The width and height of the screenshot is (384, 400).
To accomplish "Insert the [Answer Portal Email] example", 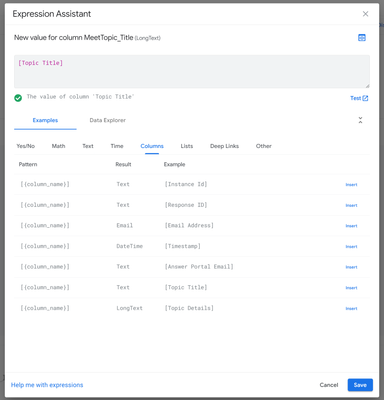I will click(351, 267).
